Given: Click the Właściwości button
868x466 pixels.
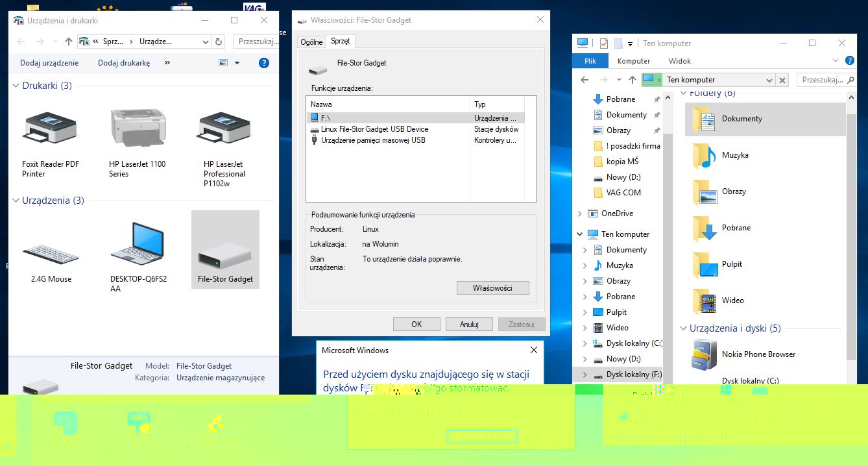Looking at the screenshot, I should 492,288.
